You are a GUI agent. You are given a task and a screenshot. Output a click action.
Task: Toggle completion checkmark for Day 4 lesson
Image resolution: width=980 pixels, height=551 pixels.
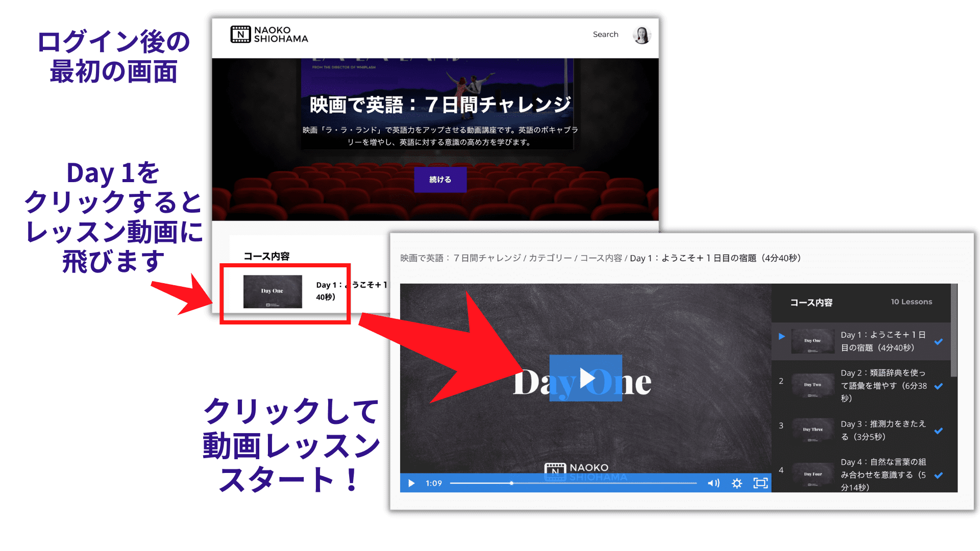pyautogui.click(x=938, y=475)
